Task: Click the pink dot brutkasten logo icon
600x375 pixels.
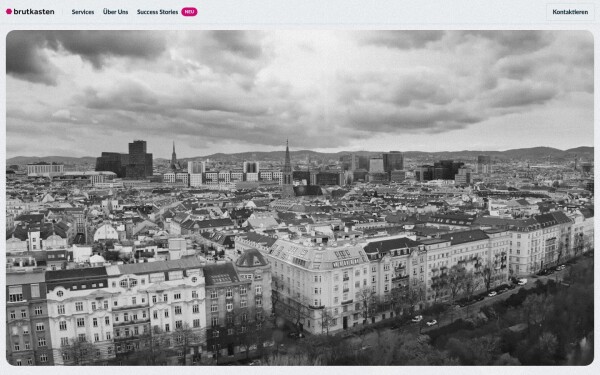Action: pyautogui.click(x=9, y=11)
